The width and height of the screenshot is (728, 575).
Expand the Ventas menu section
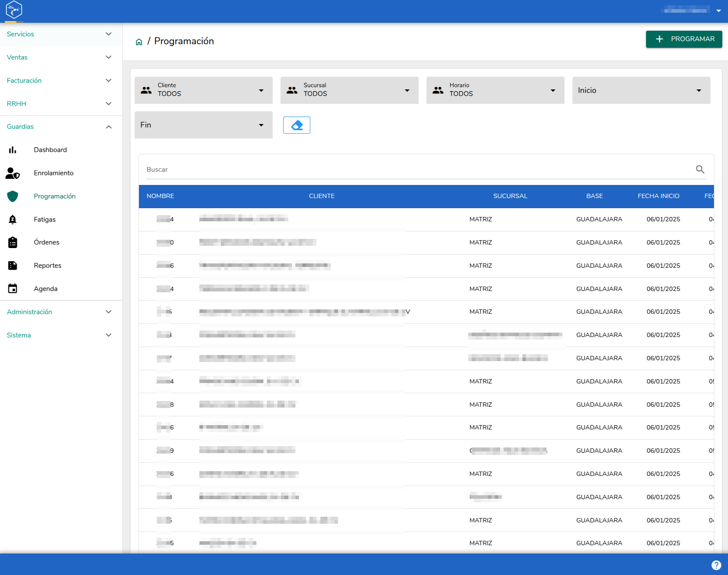61,57
